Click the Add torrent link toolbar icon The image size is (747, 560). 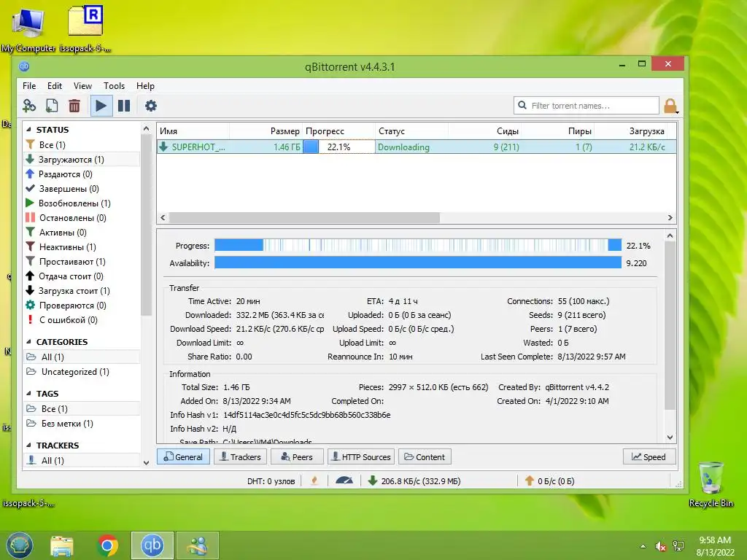click(x=29, y=106)
